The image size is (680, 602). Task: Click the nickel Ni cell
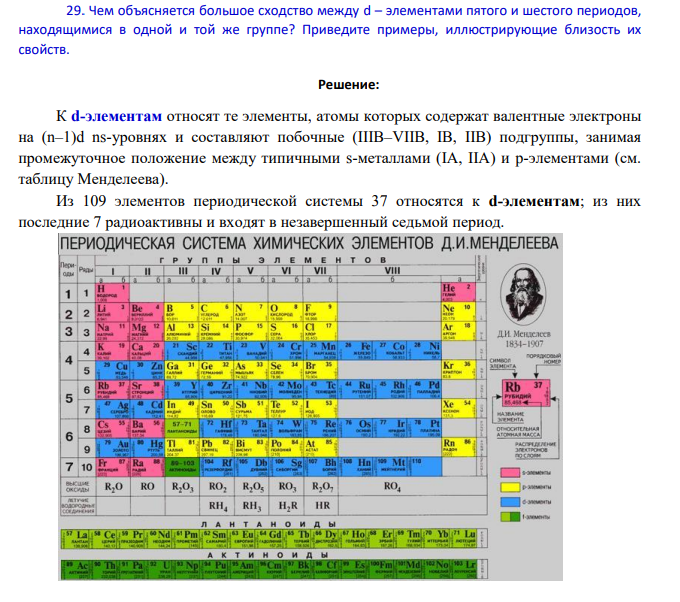(424, 350)
